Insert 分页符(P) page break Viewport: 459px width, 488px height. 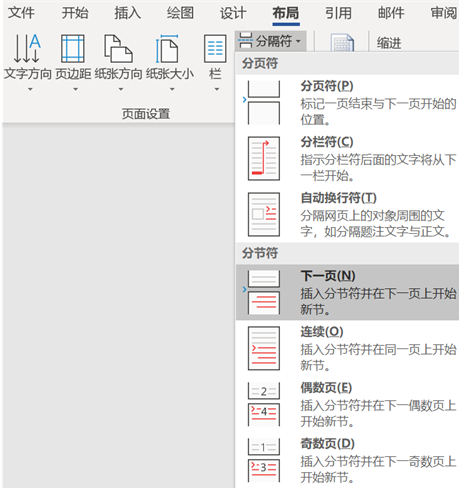(347, 102)
